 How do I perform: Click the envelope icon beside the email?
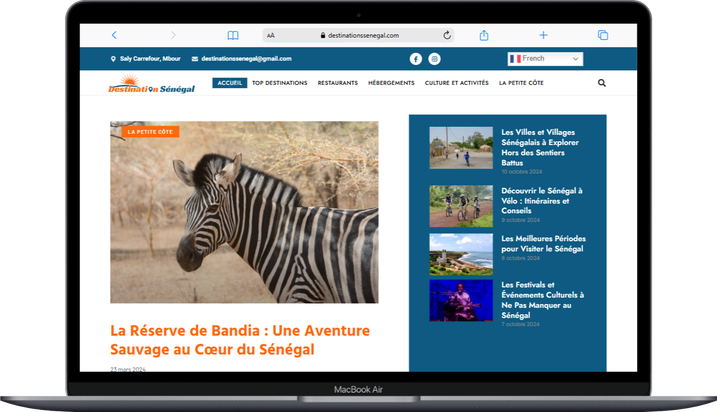click(195, 59)
